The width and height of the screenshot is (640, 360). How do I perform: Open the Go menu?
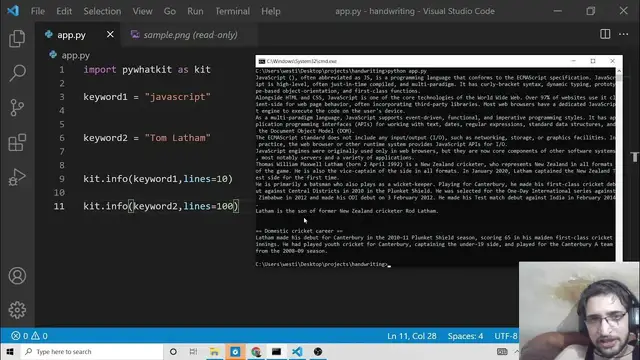tap(170, 11)
